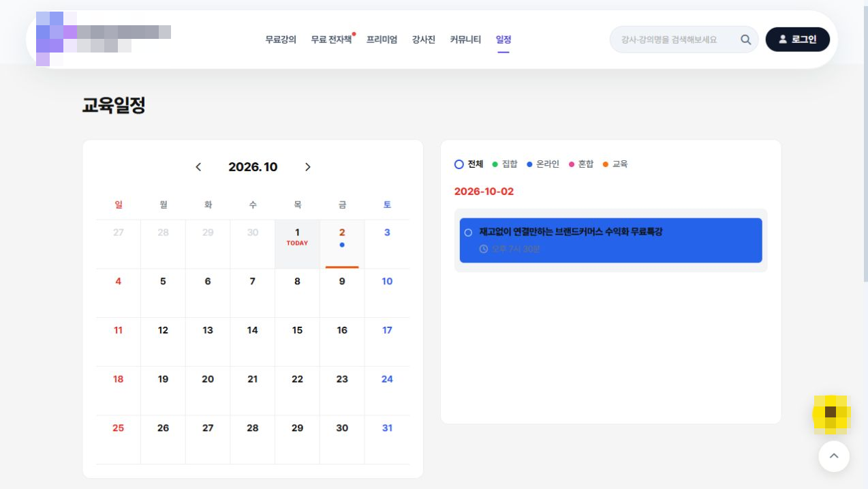This screenshot has width=868, height=489.
Task: Select October 10 on the calendar
Action: coord(387,293)
